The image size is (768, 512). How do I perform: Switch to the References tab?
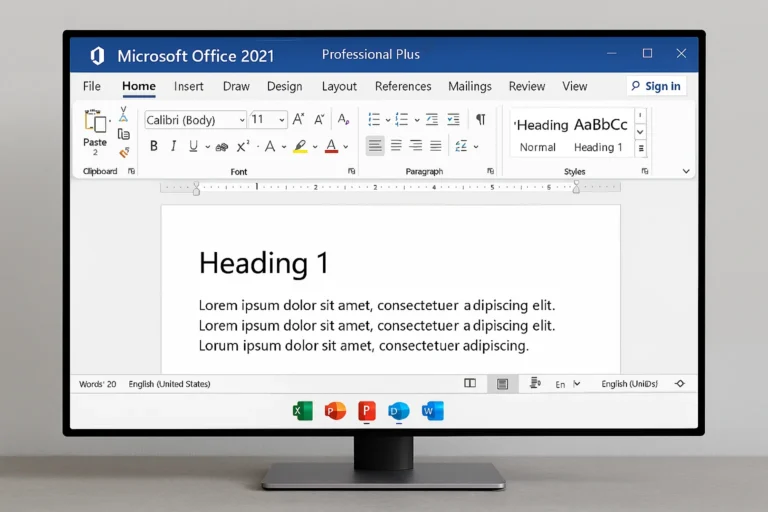point(403,86)
